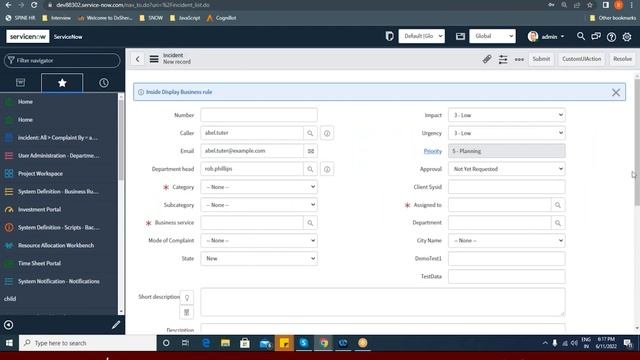This screenshot has width=640, height=360.
Task: Show Caller record info icon
Action: click(327, 133)
